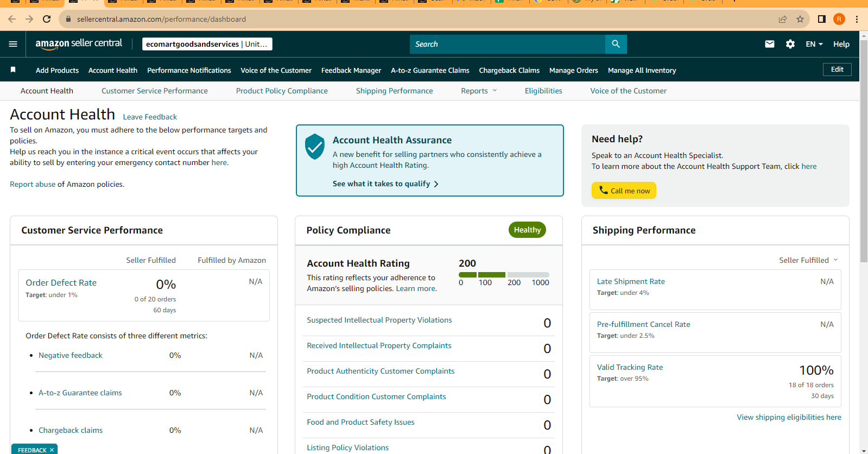
Task: Click the bookmark flag icon
Action: (x=13, y=70)
